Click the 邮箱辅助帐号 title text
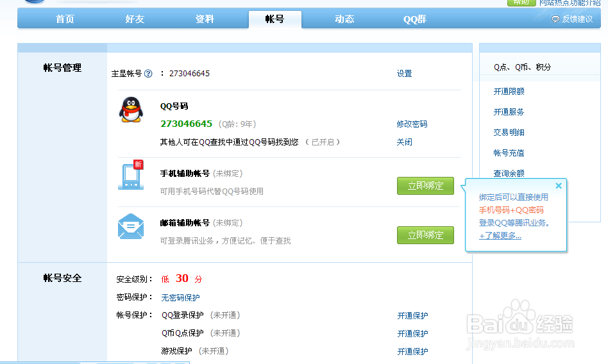The height and width of the screenshot is (364, 608). (x=185, y=223)
